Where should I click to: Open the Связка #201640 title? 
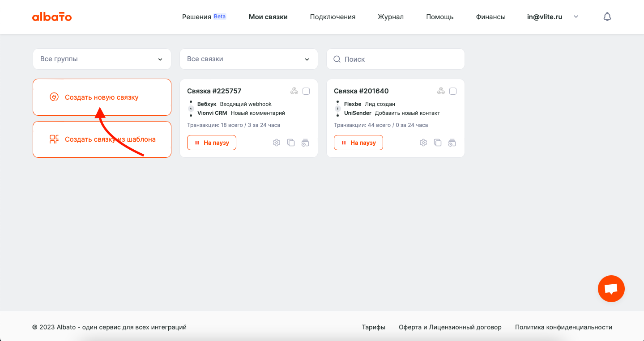point(361,91)
